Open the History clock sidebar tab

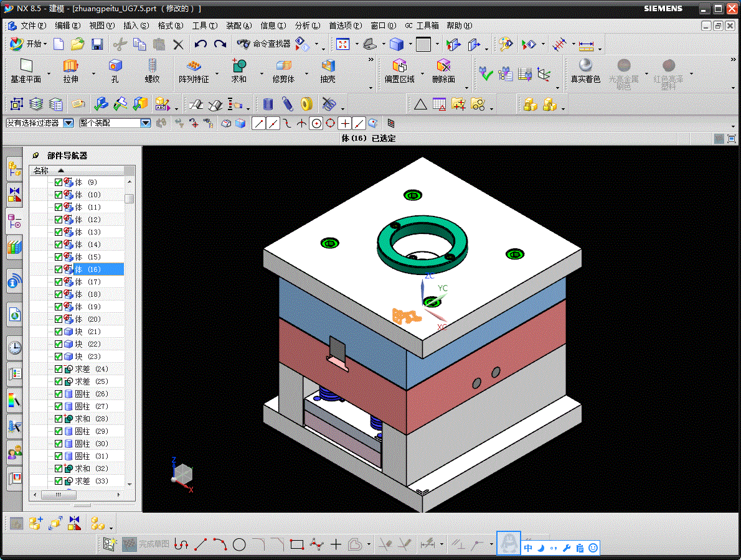coord(15,348)
